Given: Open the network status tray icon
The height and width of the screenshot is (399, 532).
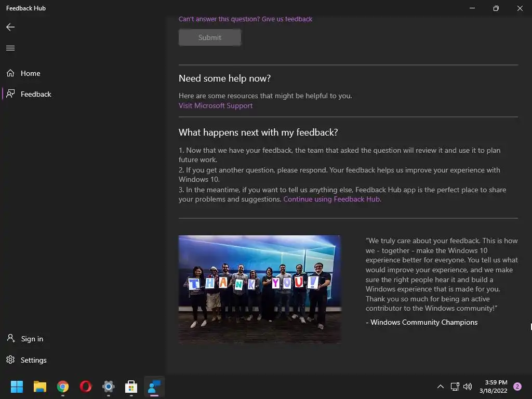Looking at the screenshot, I should point(455,387).
